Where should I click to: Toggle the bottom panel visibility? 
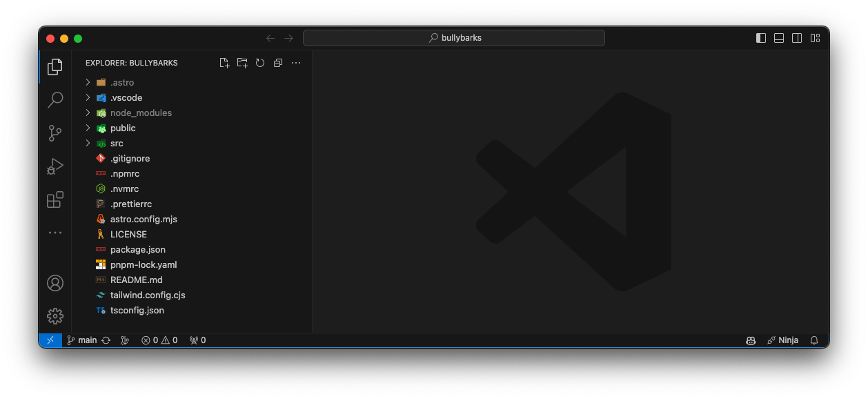[x=779, y=38]
